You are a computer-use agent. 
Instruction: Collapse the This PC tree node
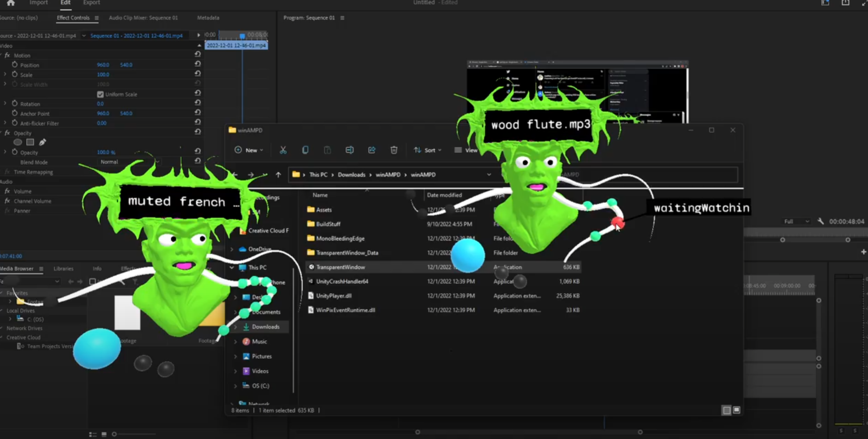232,268
